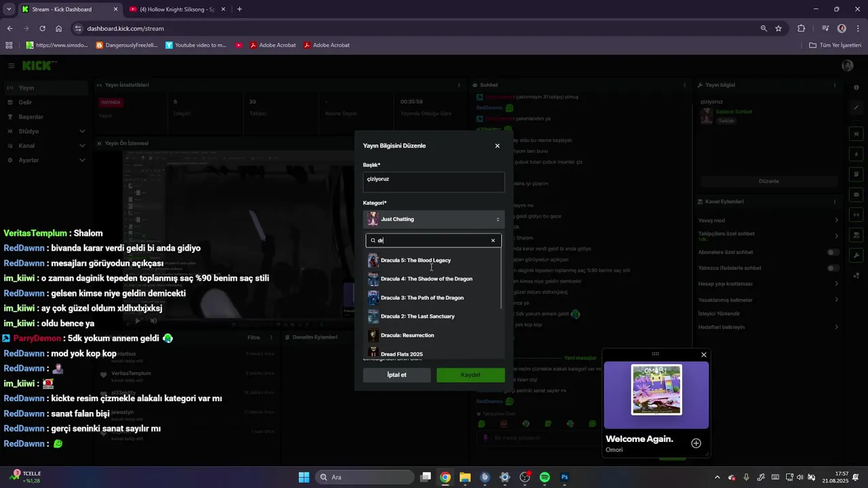Open Hedefleri belirleyin settings

tap(768, 327)
